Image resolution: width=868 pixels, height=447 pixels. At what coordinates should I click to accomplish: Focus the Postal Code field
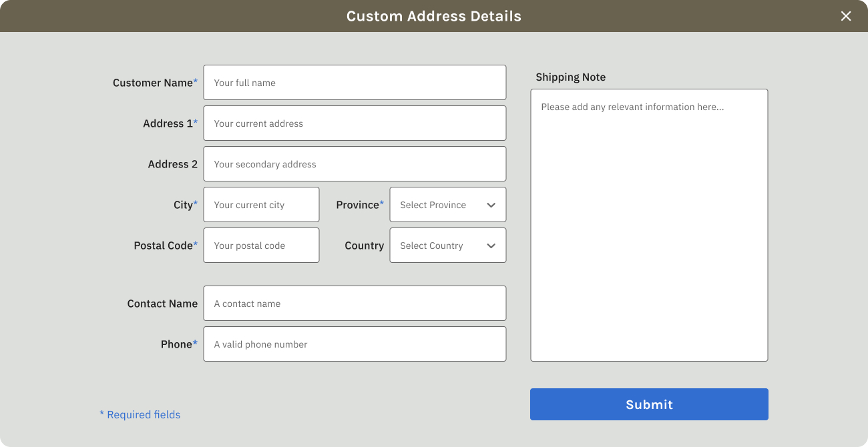pos(261,246)
